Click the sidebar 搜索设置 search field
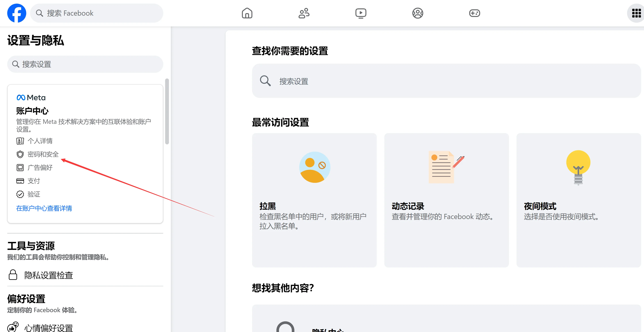The width and height of the screenshot is (644, 332). point(85,64)
